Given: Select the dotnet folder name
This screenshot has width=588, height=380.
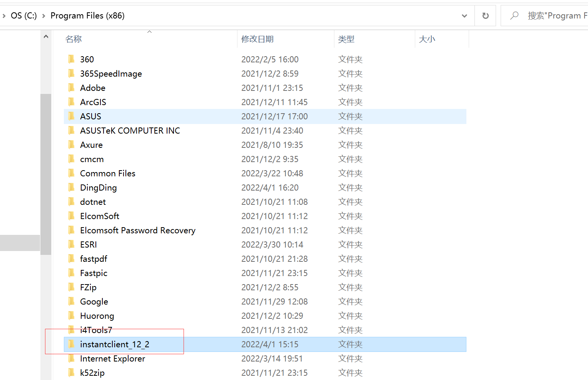Looking at the screenshot, I should [x=93, y=202].
